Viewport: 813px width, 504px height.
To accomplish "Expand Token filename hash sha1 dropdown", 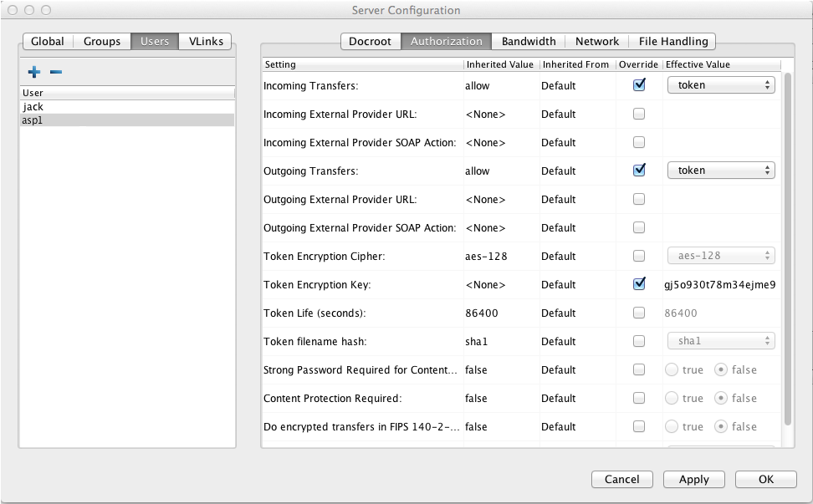I will [720, 341].
